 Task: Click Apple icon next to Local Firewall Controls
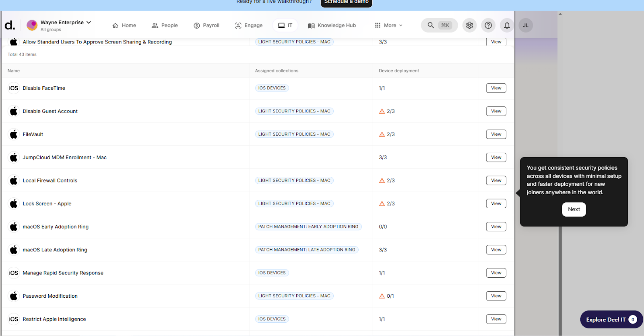[14, 180]
